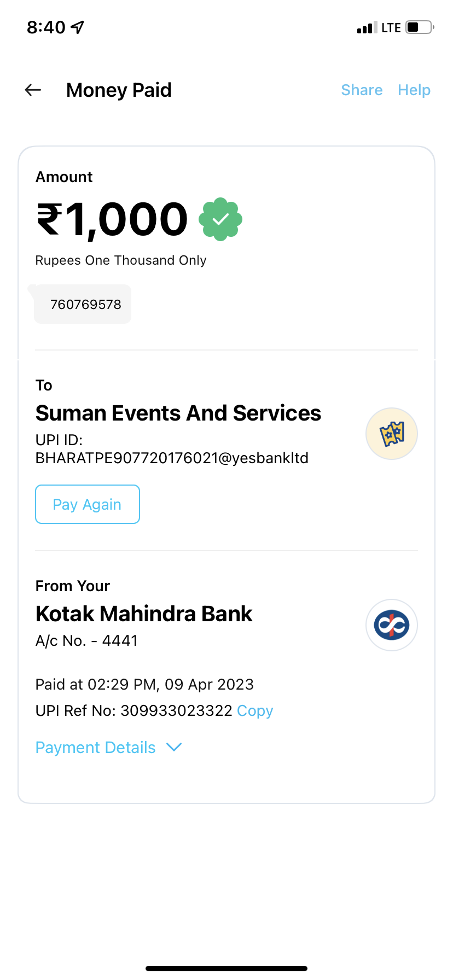This screenshot has height=980, width=453.
Task: Tap the home indicator bar
Action: [226, 969]
